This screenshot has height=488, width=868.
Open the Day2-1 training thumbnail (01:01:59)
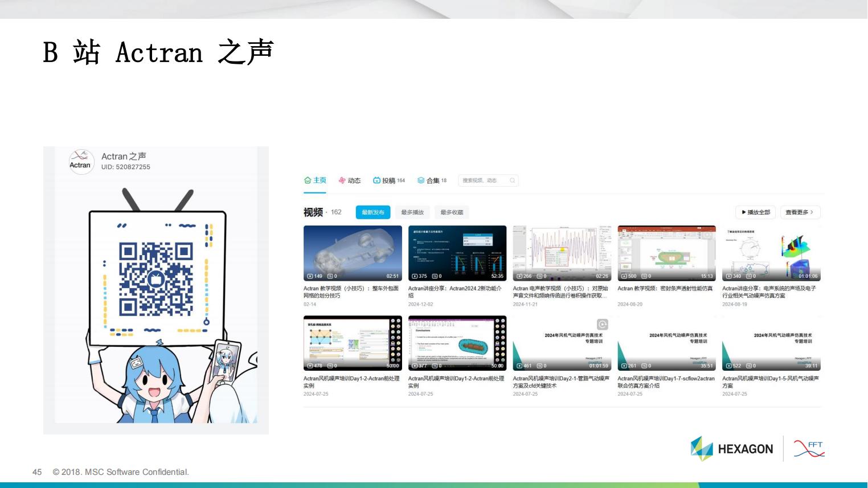(x=562, y=343)
